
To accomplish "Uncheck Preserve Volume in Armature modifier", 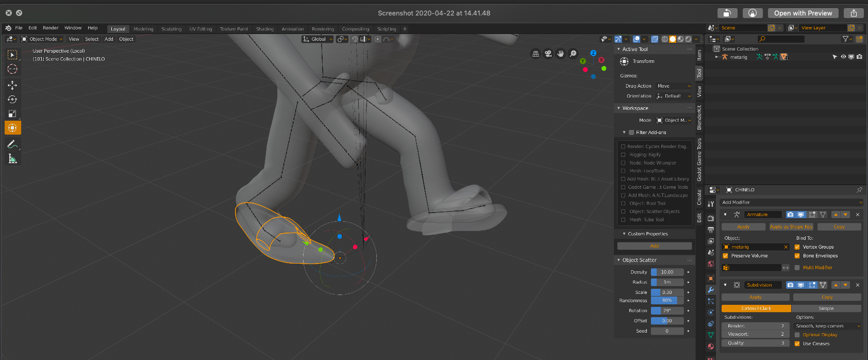I will click(x=726, y=256).
